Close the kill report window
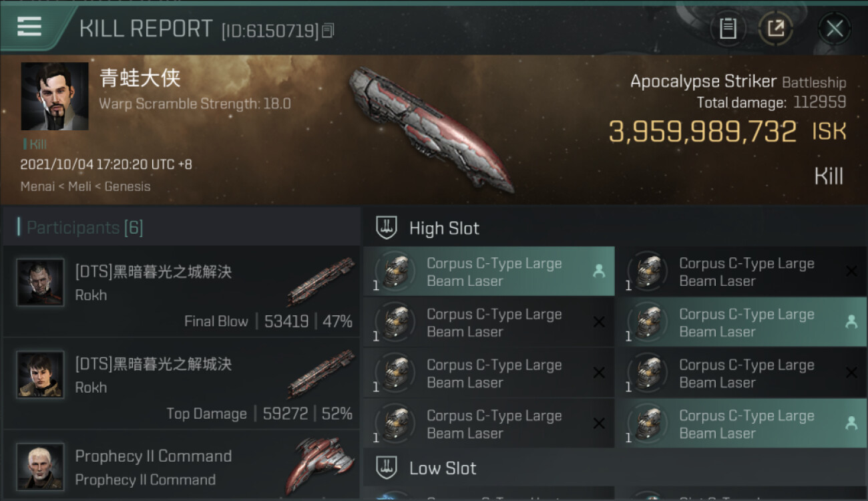Screen dimensions: 868x501 click(834, 29)
